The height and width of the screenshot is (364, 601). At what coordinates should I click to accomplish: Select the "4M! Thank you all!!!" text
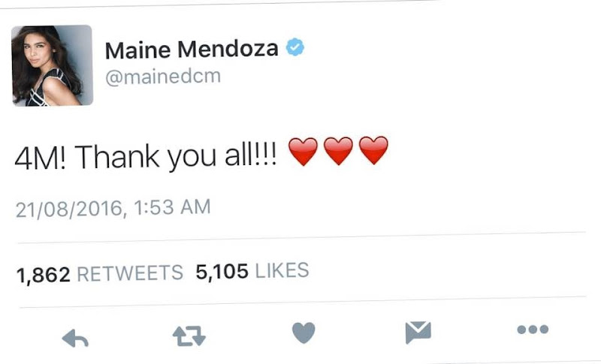click(x=146, y=157)
